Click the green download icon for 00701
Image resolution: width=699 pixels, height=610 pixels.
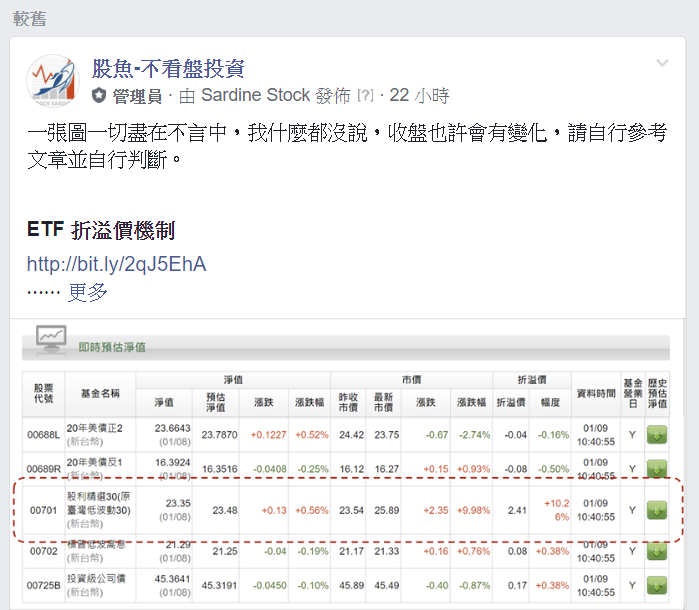click(657, 510)
